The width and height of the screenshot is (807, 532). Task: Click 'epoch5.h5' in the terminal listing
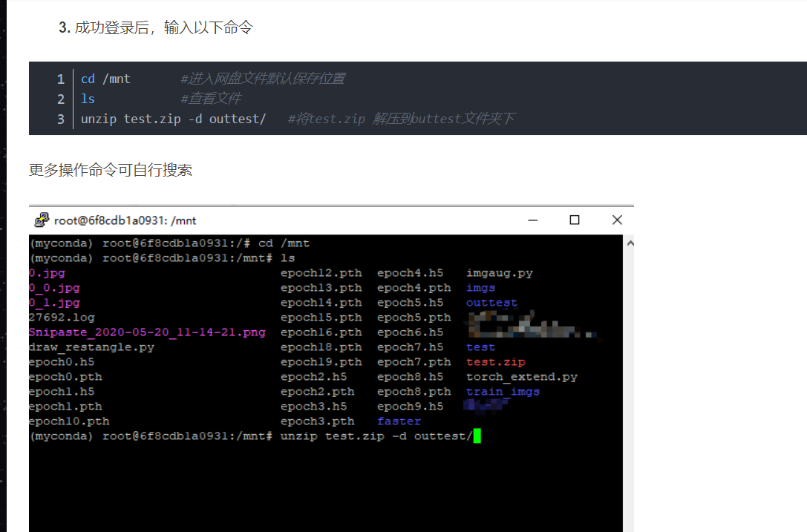411,303
